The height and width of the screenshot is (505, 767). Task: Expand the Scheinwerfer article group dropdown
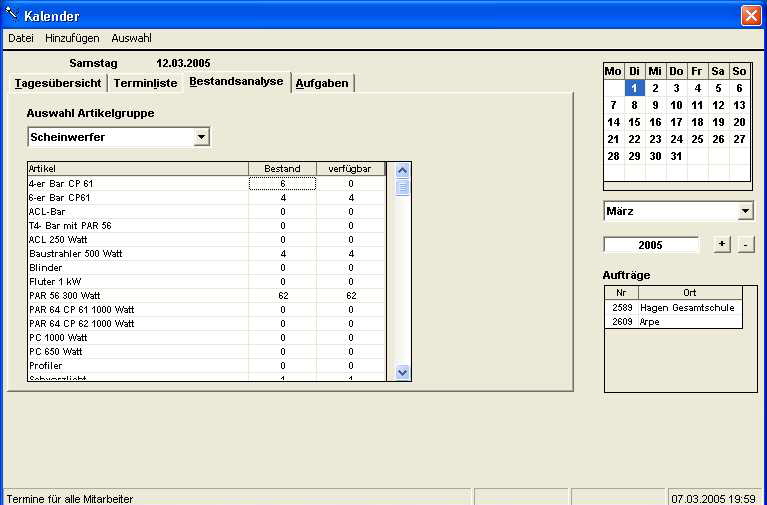[x=201, y=137]
